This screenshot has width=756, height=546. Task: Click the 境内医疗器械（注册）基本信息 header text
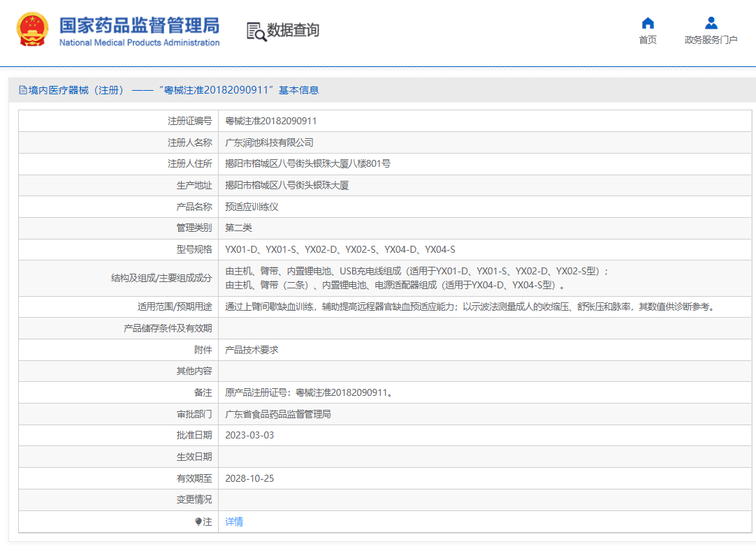click(173, 90)
